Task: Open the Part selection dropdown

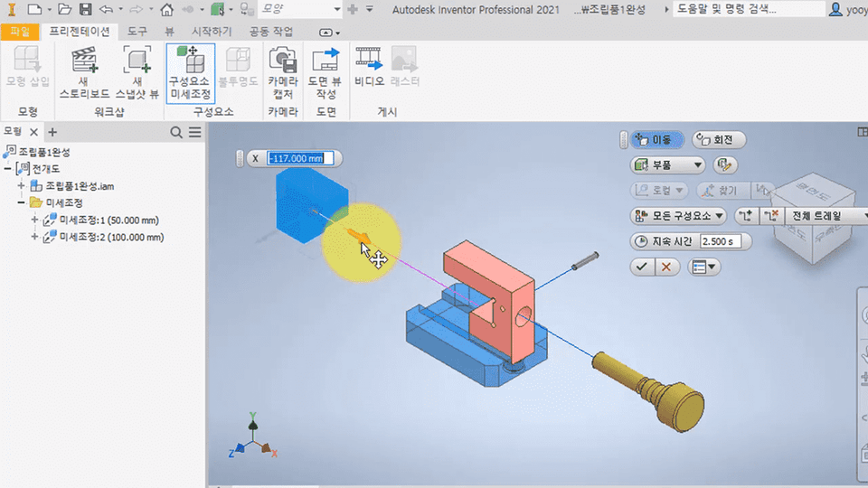Action: [x=667, y=164]
